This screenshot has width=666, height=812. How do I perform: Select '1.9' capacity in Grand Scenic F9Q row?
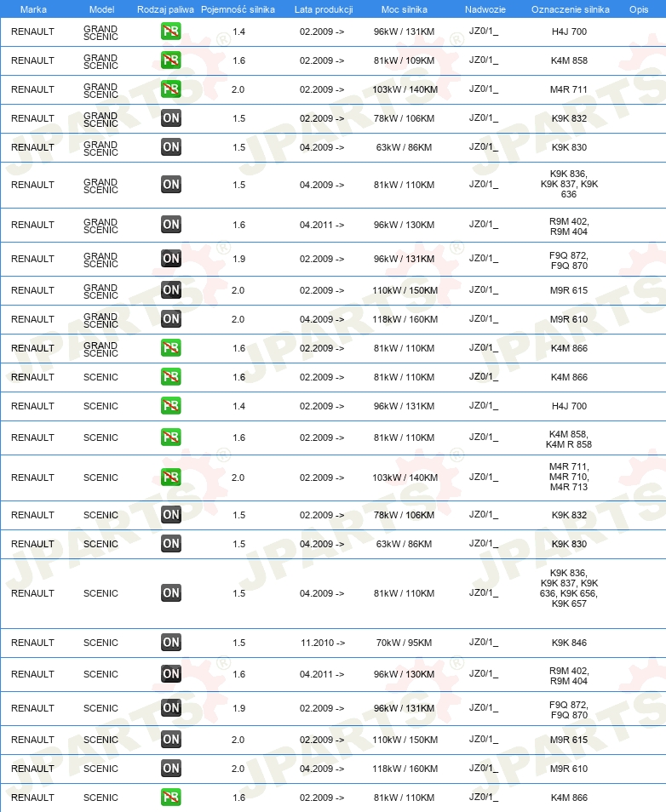click(x=239, y=259)
